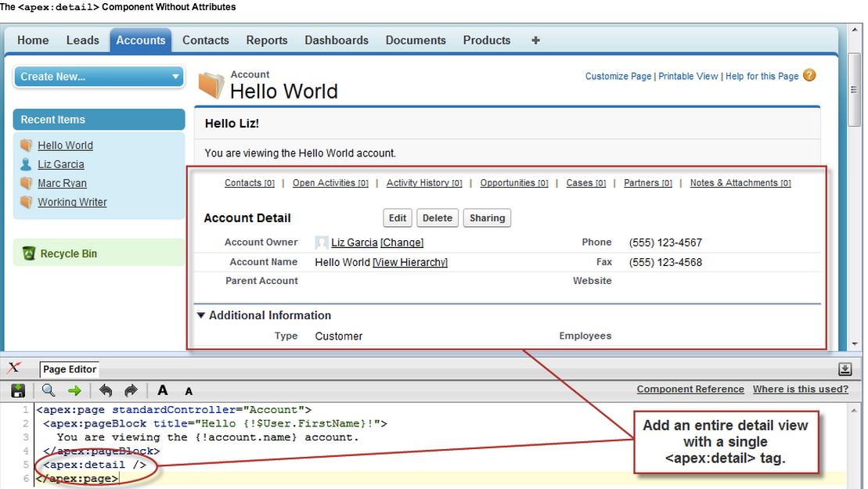Open Liz Garcia in Recent Items

(x=61, y=164)
